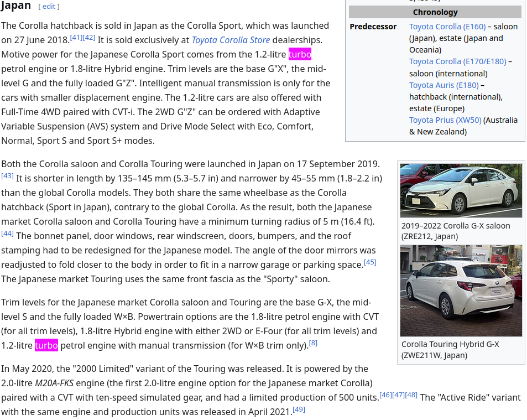Image resolution: width=527 pixels, height=420 pixels.
Task: Open citation reference [46]
Action: point(385,395)
